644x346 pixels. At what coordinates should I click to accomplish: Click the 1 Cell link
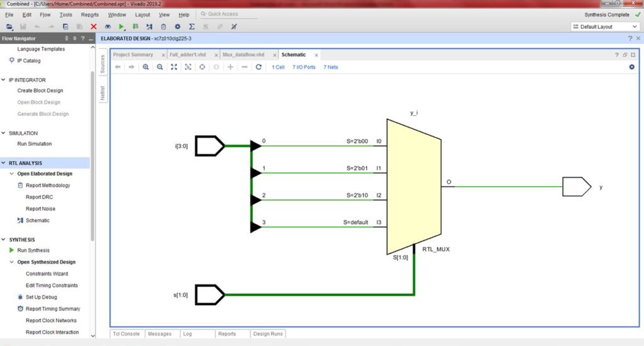(x=278, y=67)
